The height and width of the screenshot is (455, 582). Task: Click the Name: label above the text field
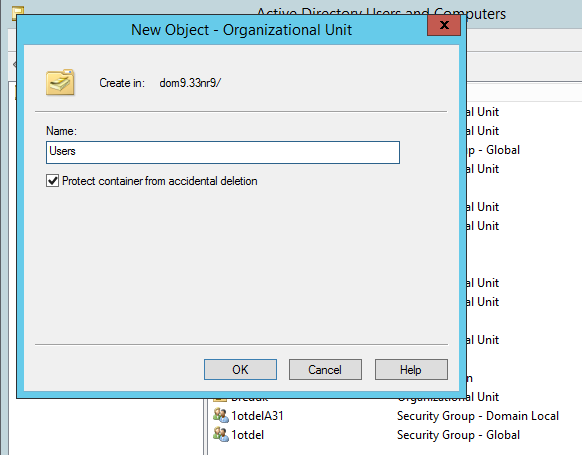point(61,131)
